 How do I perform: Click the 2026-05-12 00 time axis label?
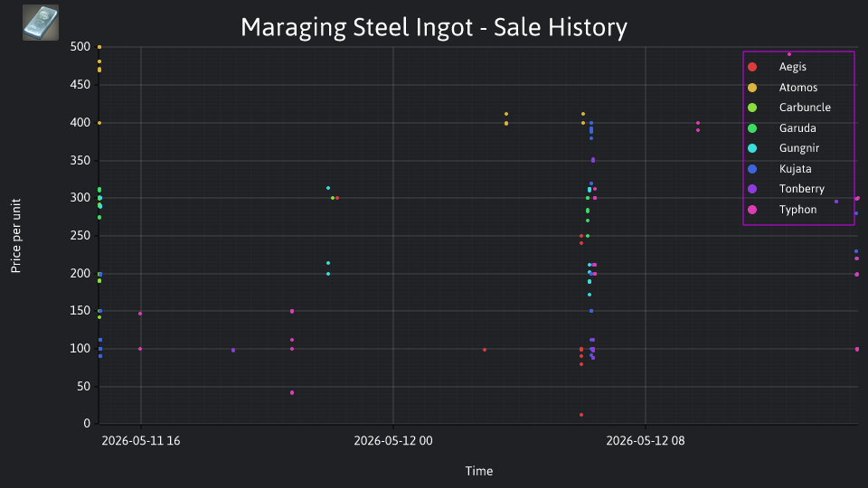393,441
